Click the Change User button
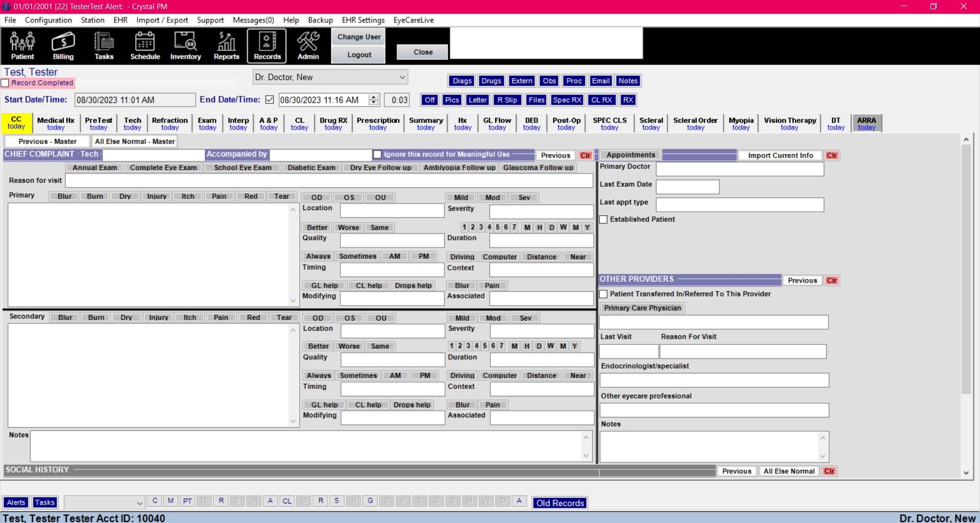 (x=359, y=37)
